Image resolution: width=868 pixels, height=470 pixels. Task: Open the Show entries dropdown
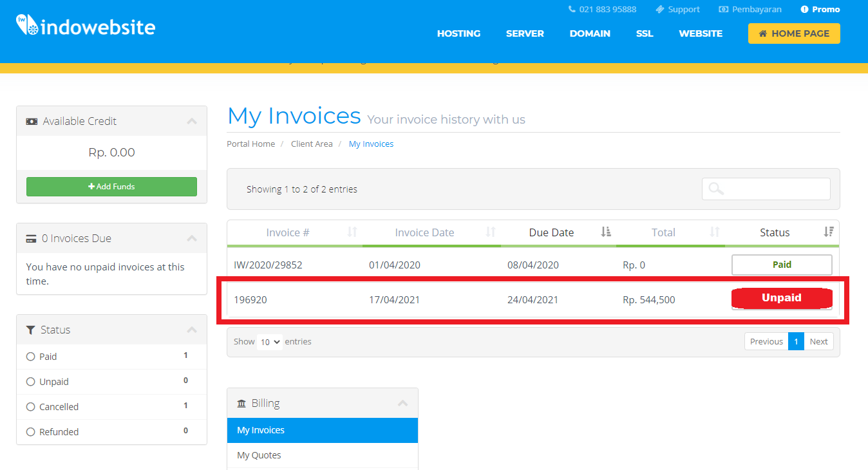coord(269,341)
